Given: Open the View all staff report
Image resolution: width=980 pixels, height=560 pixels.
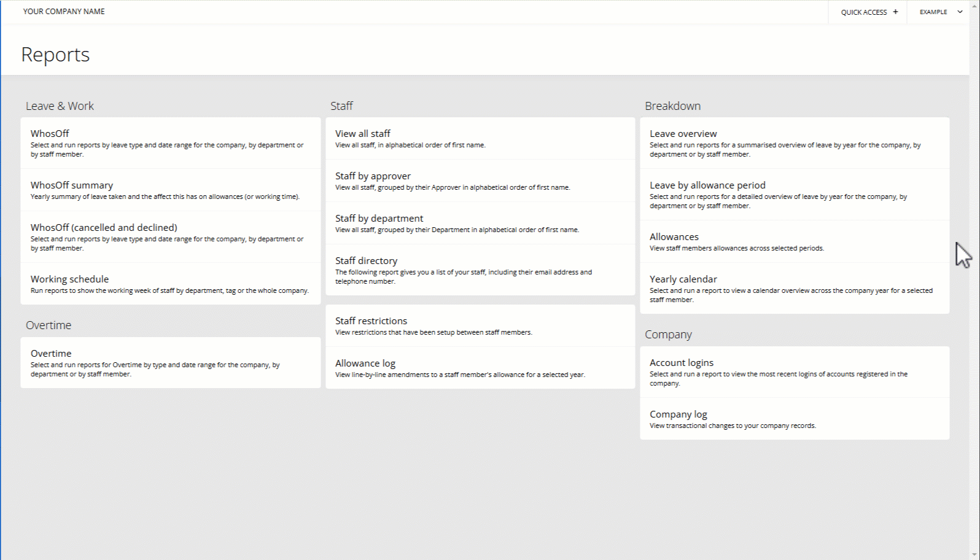Looking at the screenshot, I should click(480, 139).
